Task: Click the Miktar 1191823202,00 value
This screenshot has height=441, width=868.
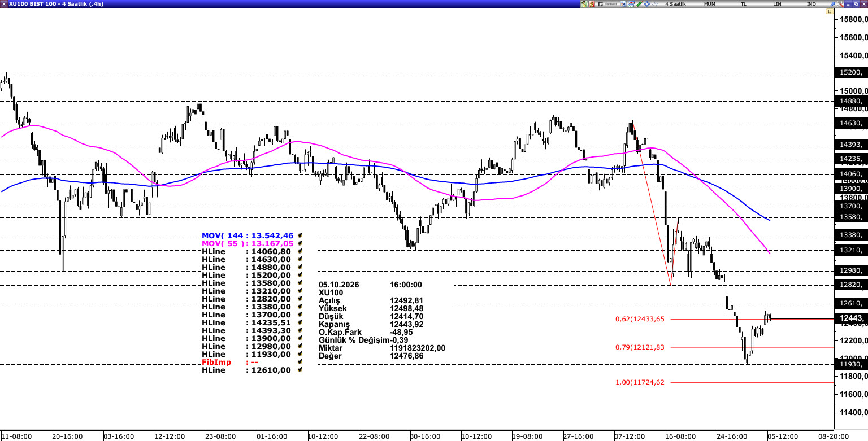Action: tap(418, 348)
